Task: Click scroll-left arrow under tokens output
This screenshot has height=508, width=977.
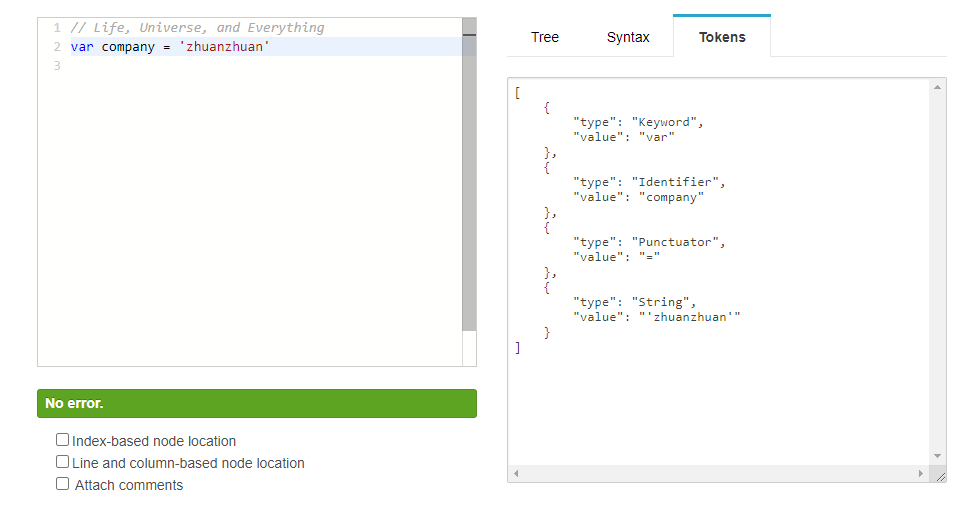Action: click(516, 473)
